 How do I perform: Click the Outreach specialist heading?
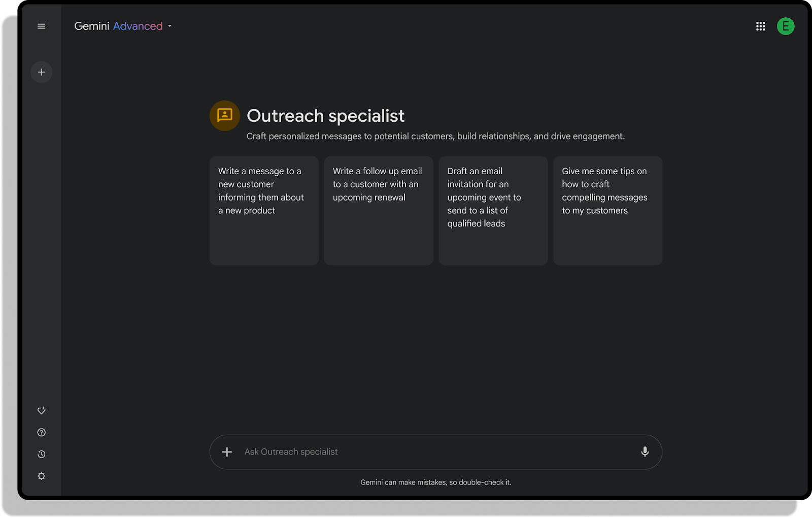(325, 116)
